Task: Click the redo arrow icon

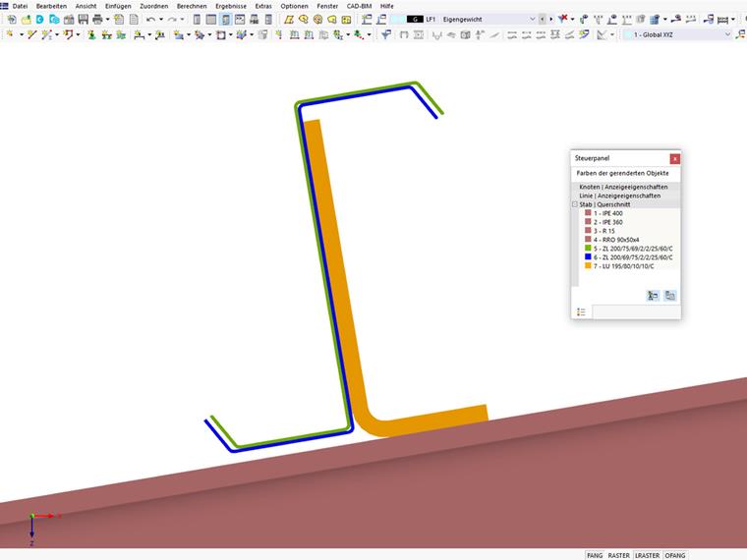Action: [x=172, y=20]
